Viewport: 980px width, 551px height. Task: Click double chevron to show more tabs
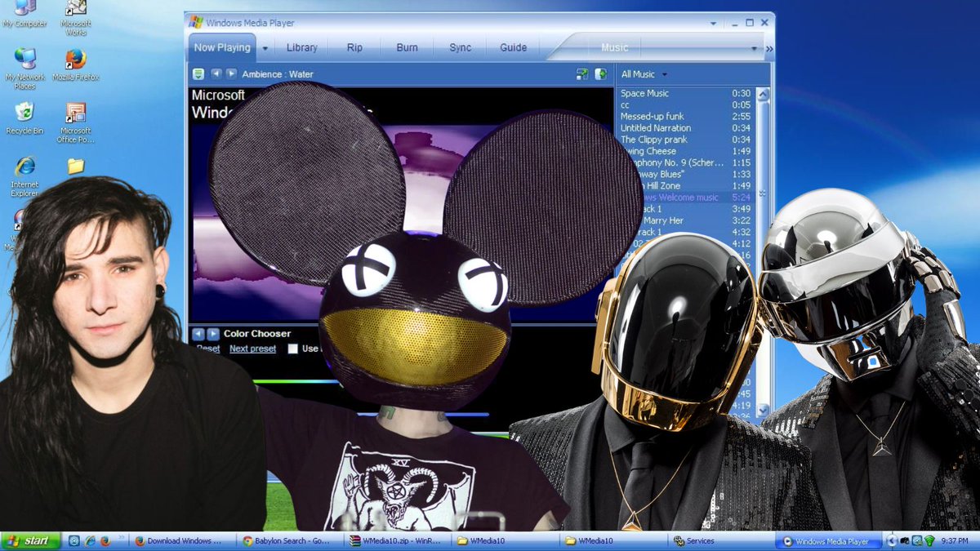pyautogui.click(x=768, y=48)
